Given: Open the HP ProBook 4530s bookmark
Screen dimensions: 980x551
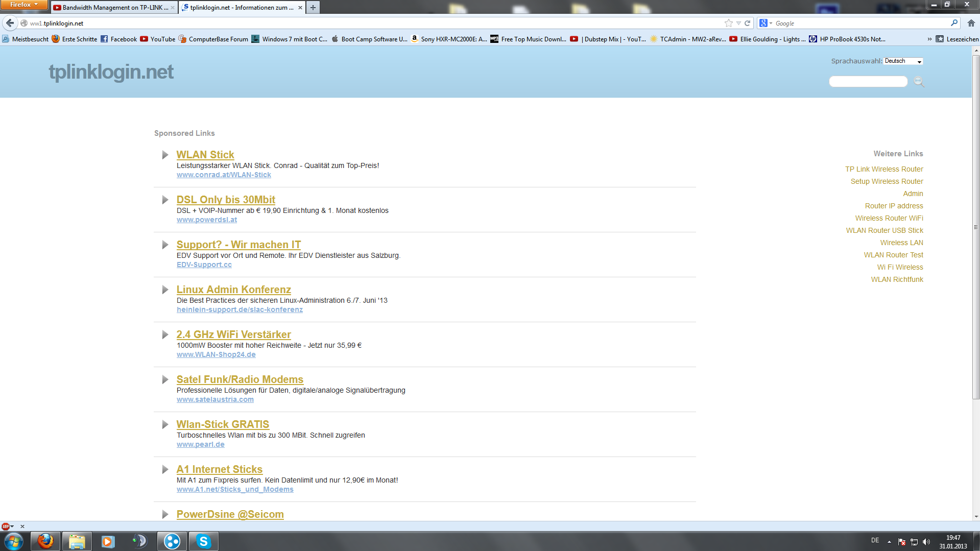Looking at the screenshot, I should [x=847, y=39].
